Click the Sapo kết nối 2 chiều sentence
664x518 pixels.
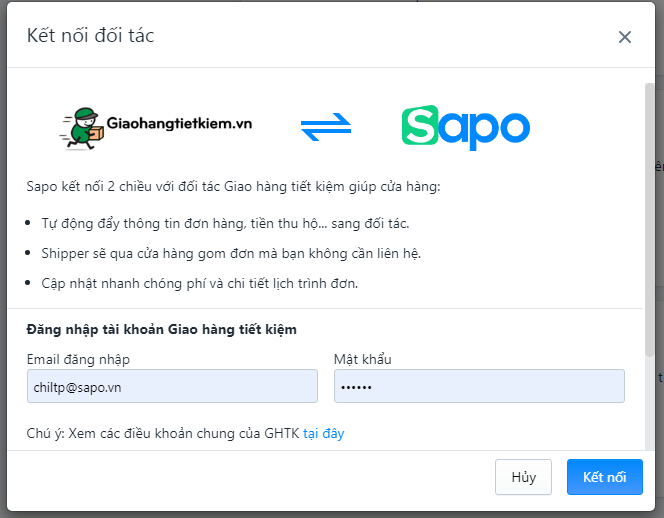233,186
